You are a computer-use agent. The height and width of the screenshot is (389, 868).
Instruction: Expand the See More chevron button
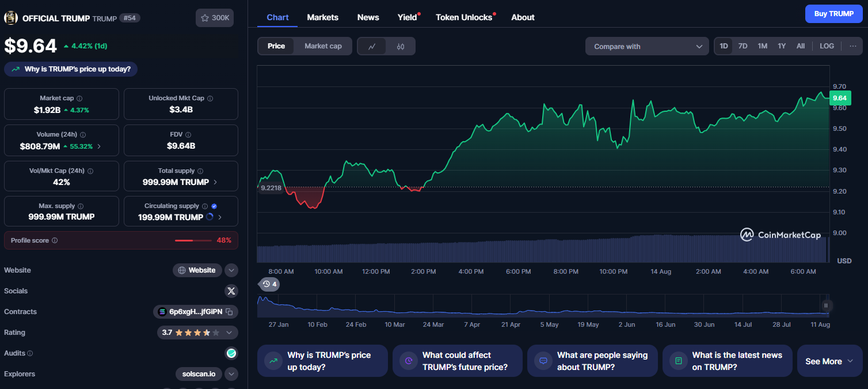point(830,361)
